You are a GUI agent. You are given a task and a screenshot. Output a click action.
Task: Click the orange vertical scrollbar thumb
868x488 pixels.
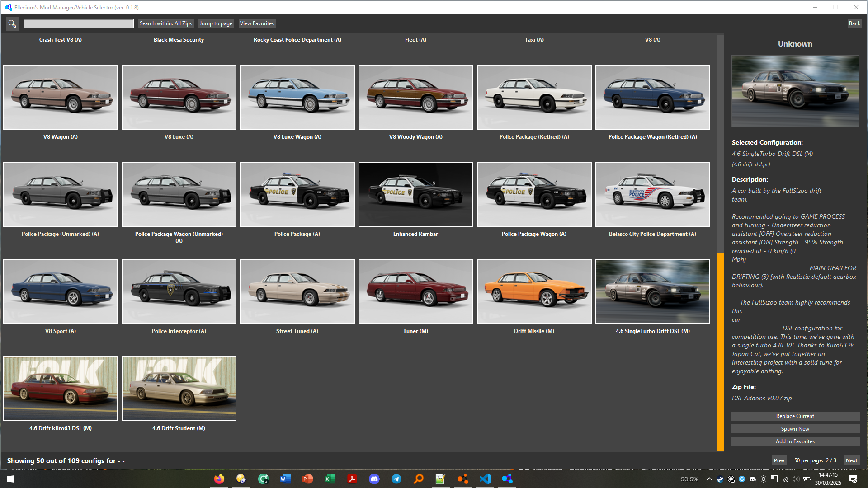(721, 352)
